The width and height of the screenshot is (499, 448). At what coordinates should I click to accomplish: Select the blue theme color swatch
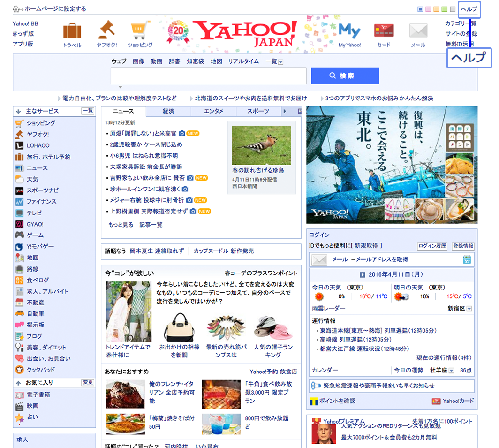point(420,9)
